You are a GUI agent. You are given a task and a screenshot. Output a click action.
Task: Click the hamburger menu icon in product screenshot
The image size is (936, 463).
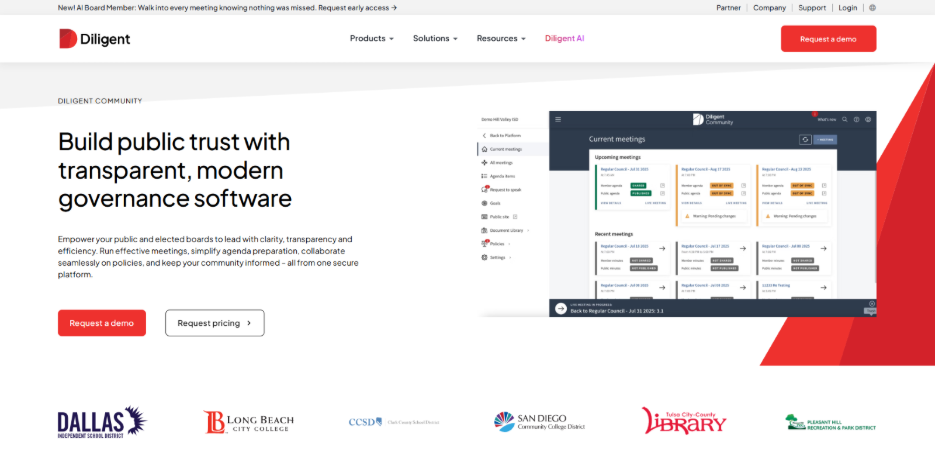[558, 119]
